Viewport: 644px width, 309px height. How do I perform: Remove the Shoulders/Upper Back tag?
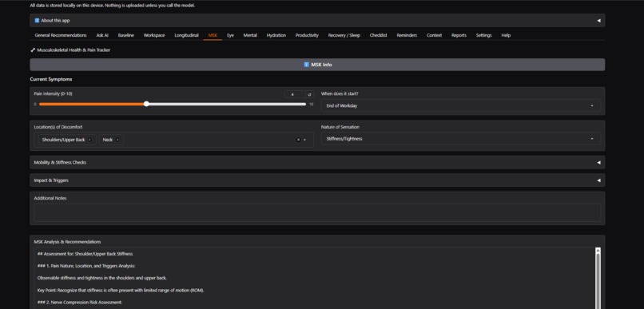(89, 140)
